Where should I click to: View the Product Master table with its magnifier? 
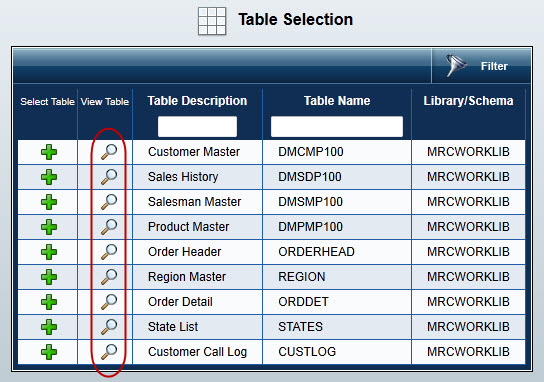[x=109, y=227]
